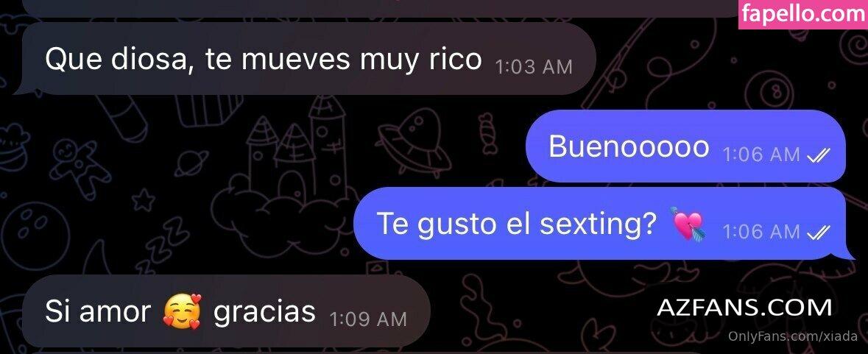
Task: Click the 1:03 AM timestamp
Action: (534, 68)
